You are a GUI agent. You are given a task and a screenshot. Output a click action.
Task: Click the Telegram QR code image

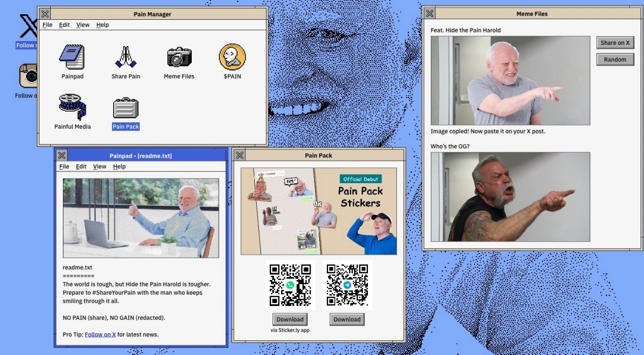347,285
